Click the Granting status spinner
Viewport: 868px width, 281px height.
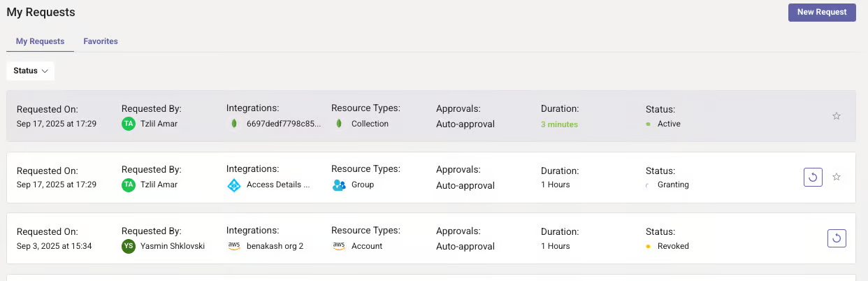click(648, 185)
